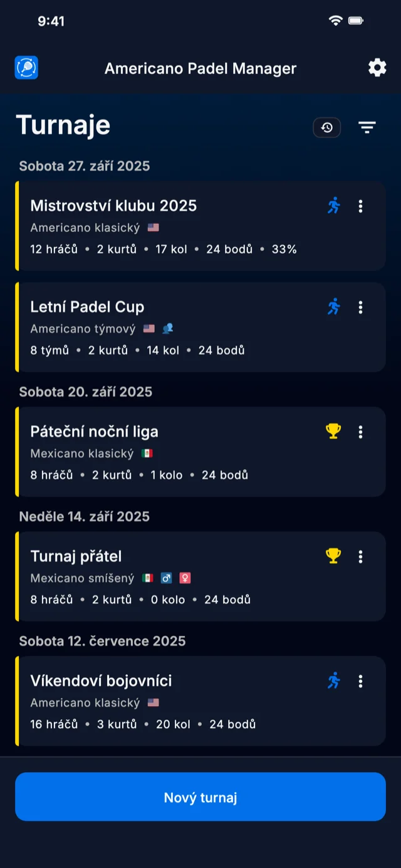Tap the Víkendoví bojovníci tournament title
This screenshot has width=401, height=868.
101,680
